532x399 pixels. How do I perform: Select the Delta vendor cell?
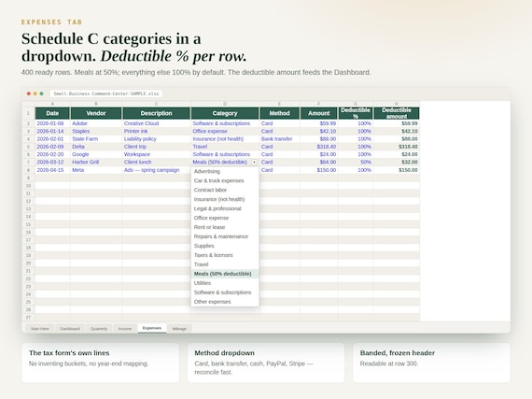pyautogui.click(x=96, y=147)
